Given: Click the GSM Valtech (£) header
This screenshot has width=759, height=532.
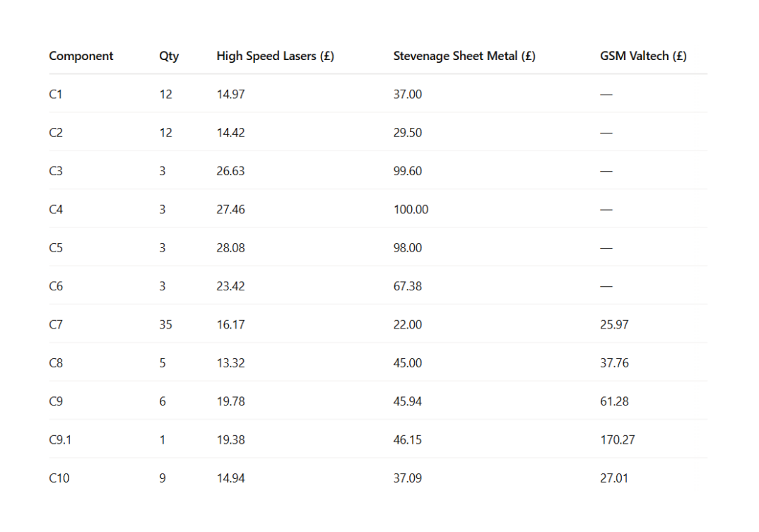Looking at the screenshot, I should point(643,56).
